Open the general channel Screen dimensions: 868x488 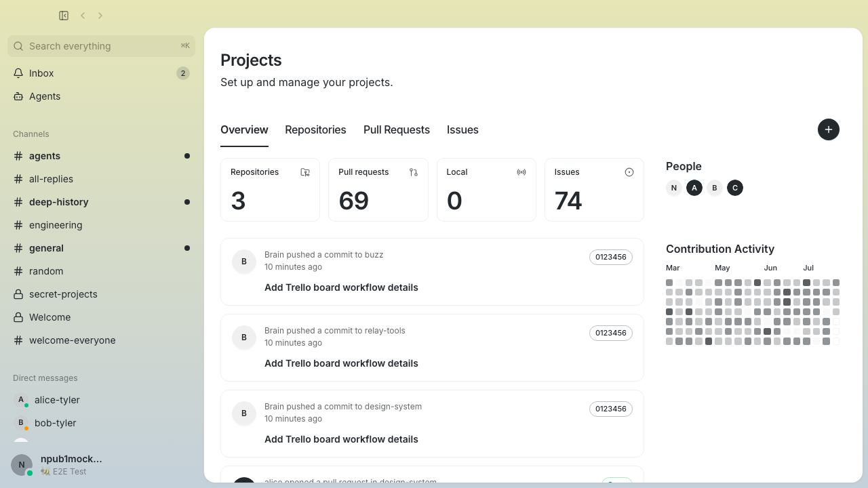101,248
